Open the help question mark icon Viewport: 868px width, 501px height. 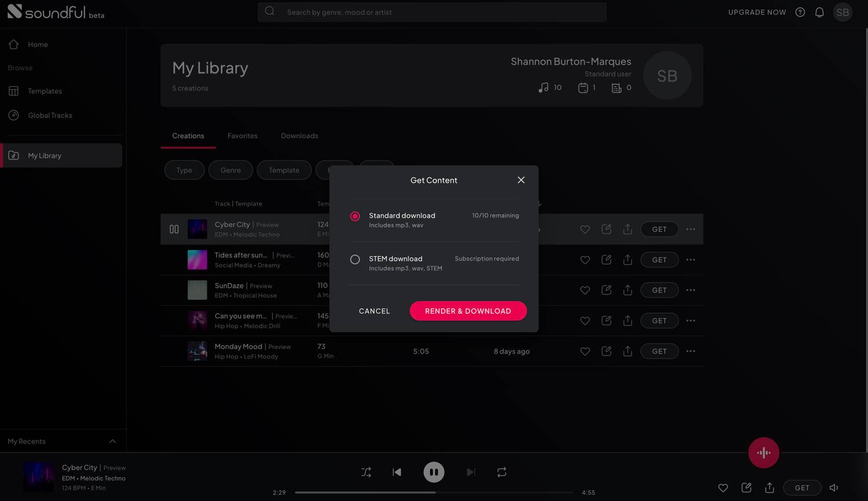[800, 12]
